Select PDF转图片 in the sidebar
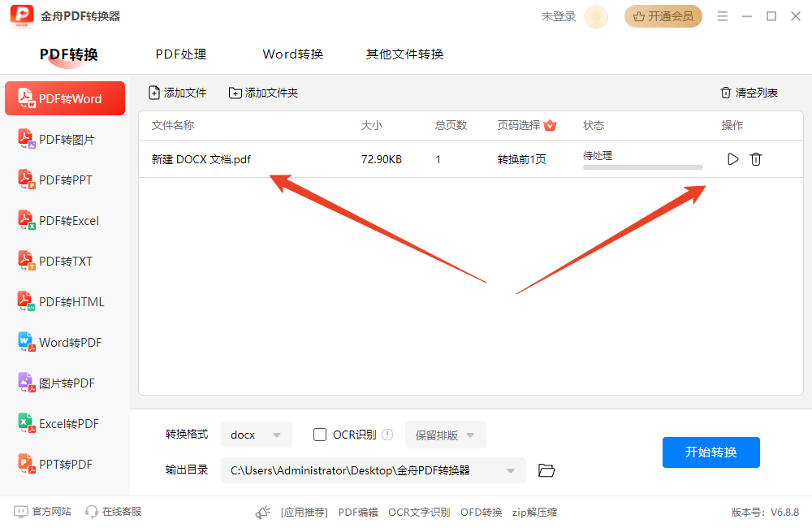812x528 pixels. click(x=65, y=140)
